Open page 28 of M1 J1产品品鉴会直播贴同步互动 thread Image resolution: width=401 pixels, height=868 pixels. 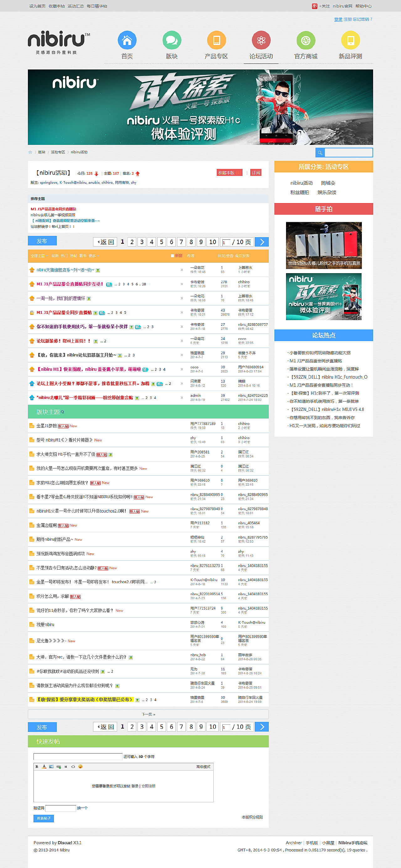tap(144, 284)
